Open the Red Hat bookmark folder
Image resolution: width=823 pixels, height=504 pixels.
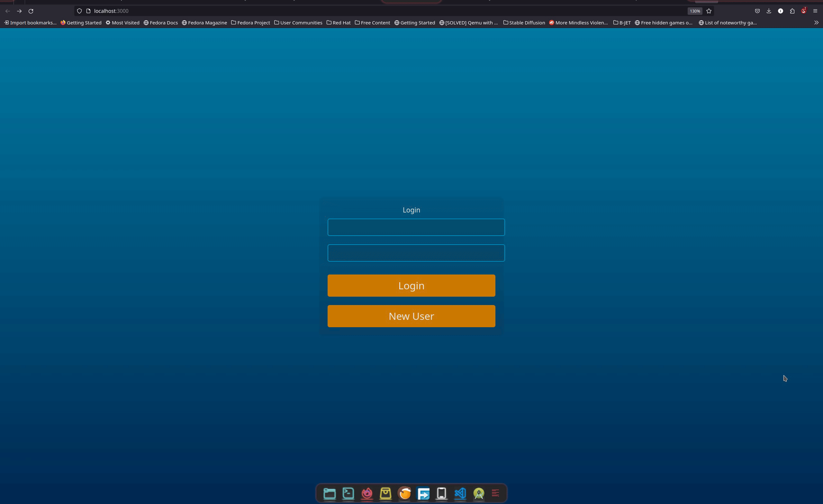pyautogui.click(x=338, y=23)
